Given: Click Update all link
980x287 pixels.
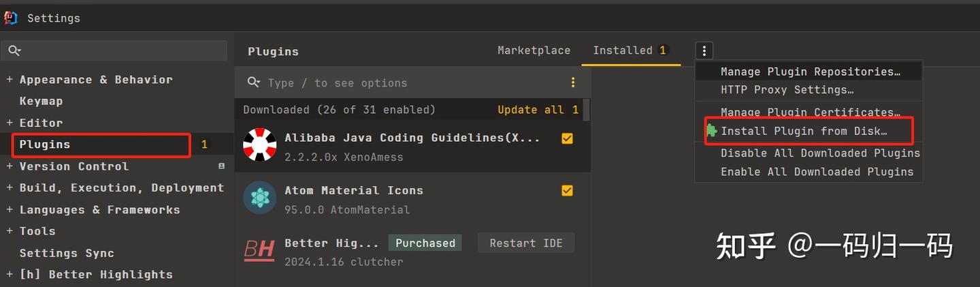Looking at the screenshot, I should (x=531, y=110).
